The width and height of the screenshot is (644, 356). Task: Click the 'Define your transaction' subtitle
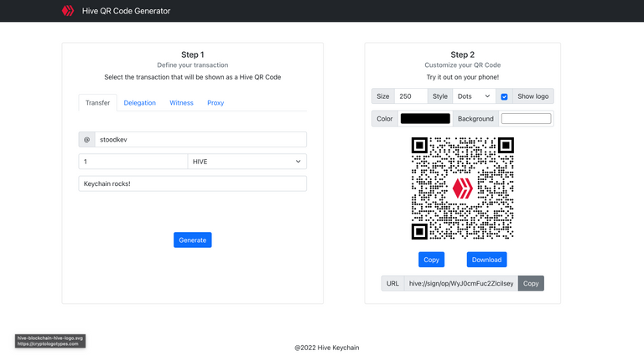193,64
